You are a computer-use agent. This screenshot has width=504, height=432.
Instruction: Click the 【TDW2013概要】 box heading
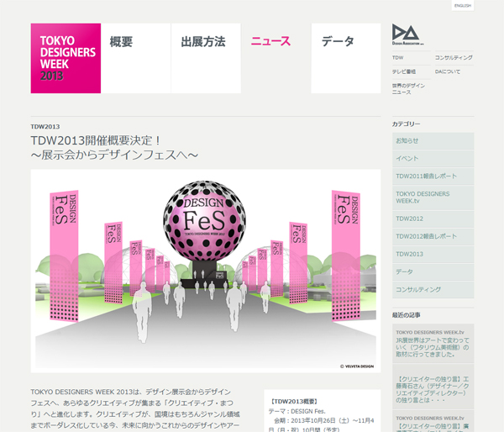coord(294,402)
